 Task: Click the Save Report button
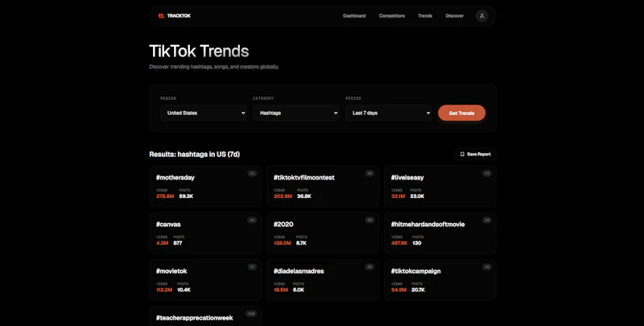point(475,155)
